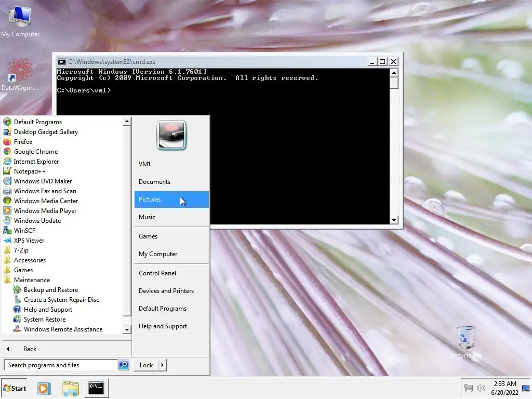
Task: Expand the 7-Zip folder
Action: tap(16, 250)
